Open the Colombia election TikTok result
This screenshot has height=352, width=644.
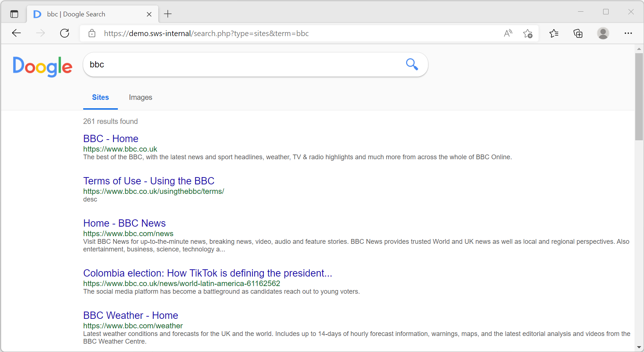point(208,273)
